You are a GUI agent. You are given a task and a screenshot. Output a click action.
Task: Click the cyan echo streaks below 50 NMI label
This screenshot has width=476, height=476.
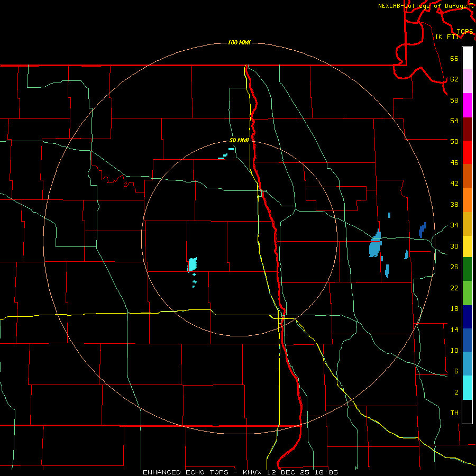click(x=225, y=154)
